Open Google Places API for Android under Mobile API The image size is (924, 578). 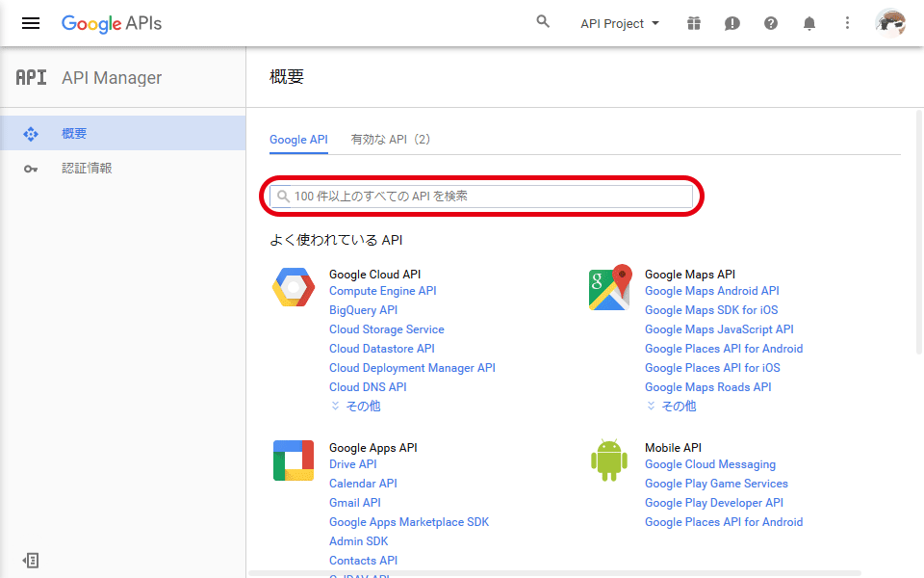[x=724, y=522]
